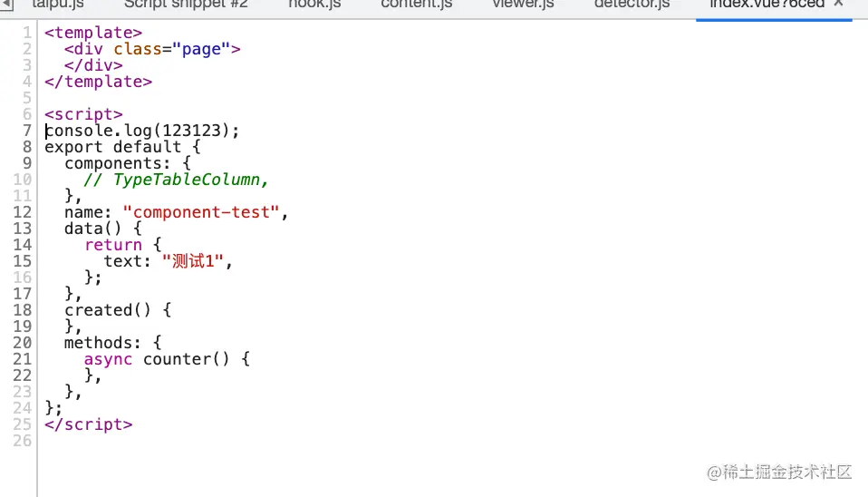868x497 pixels.
Task: Click line number 1 in the gutter
Action: [x=26, y=33]
